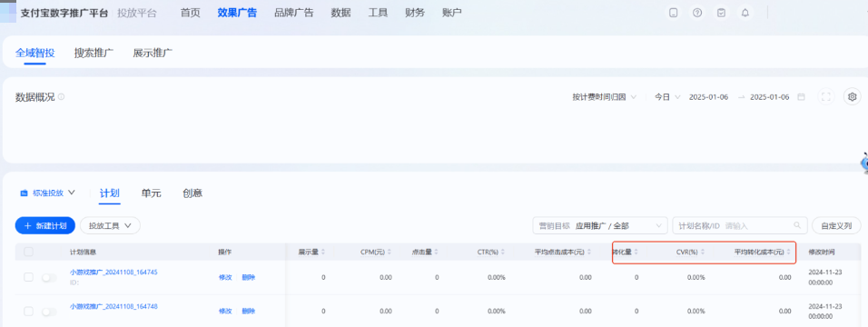
Task: Open 品牌广告 in top navigation
Action: pyautogui.click(x=294, y=13)
